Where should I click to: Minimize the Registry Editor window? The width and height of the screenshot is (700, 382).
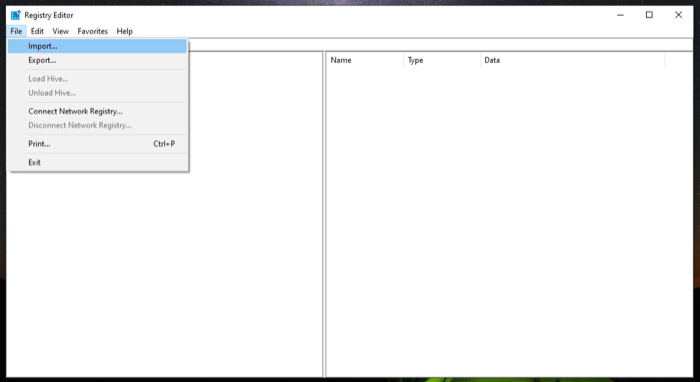[621, 15]
